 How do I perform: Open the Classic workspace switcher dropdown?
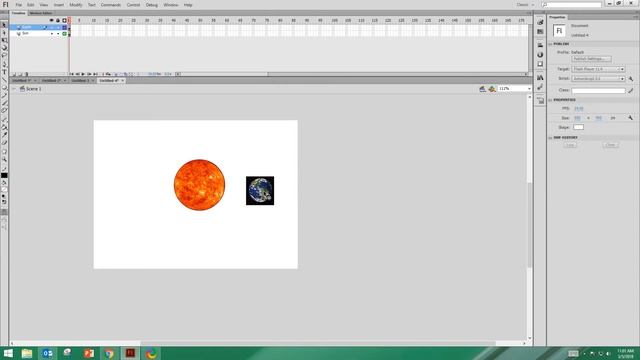[x=525, y=5]
